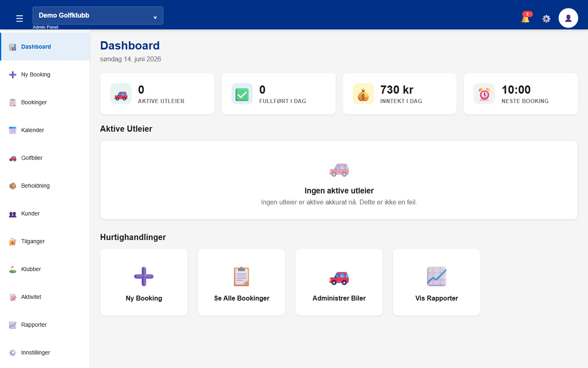Open the Demo Golfklubb club dropdown
Screen dimensions: 588x368
pos(98,16)
